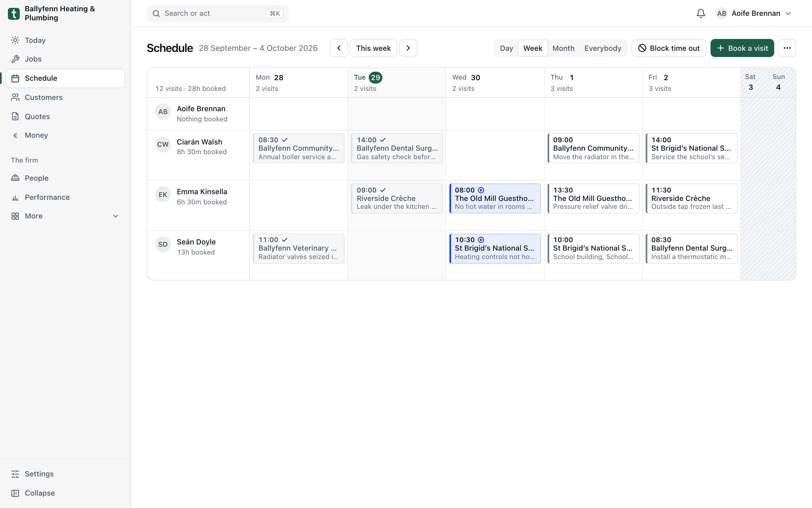Screen dimensions: 812x508
Task: Focus the Search or act field
Action: [217, 14]
